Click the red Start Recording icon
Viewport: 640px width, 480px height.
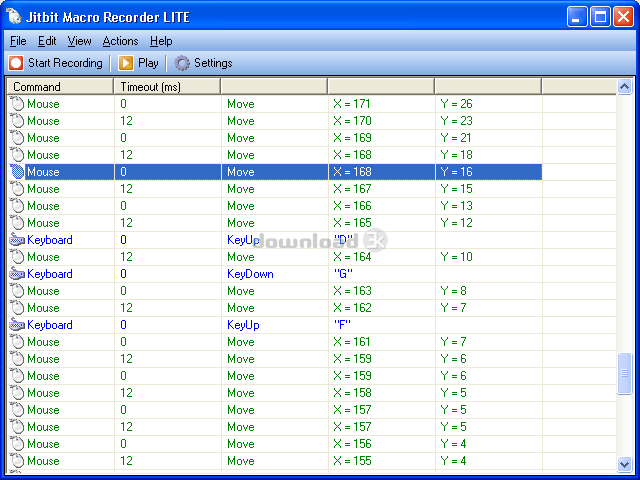[16, 63]
